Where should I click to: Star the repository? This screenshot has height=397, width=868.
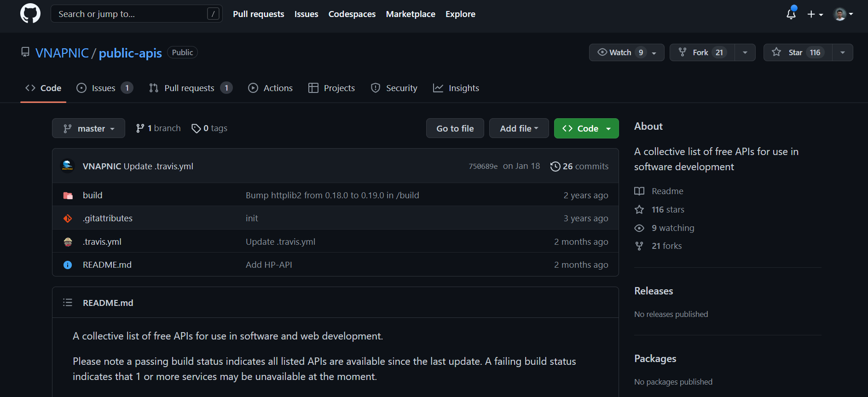798,52
